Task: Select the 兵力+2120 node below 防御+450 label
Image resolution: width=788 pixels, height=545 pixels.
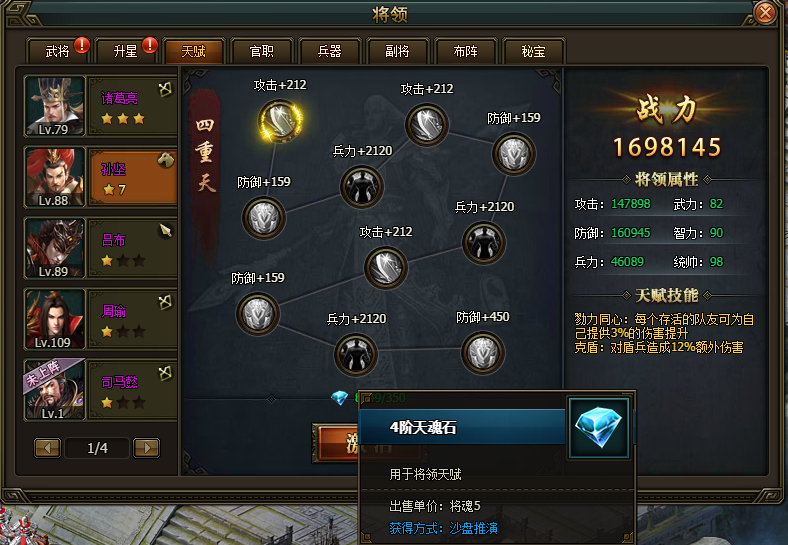Action: point(356,355)
